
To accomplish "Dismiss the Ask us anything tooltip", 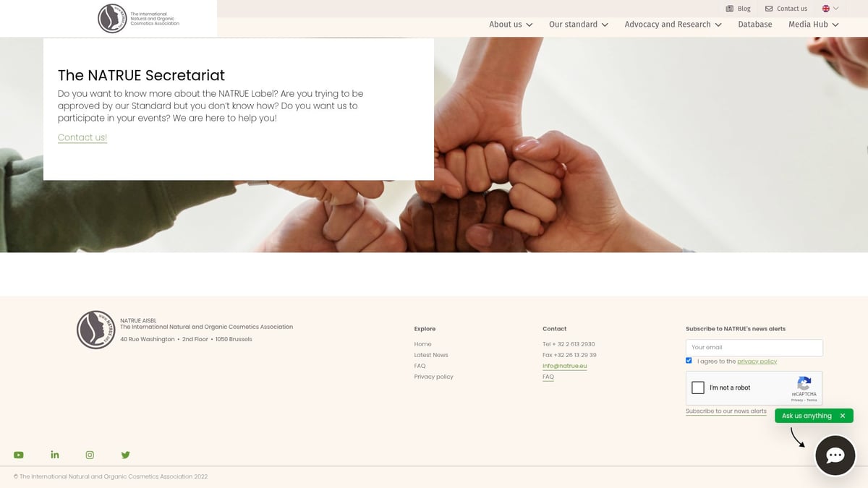I will coord(843,416).
